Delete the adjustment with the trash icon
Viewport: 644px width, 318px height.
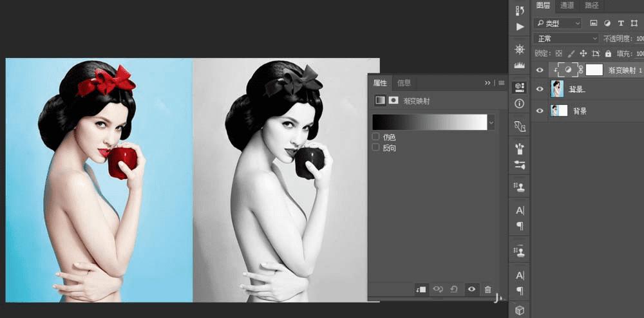[488, 289]
